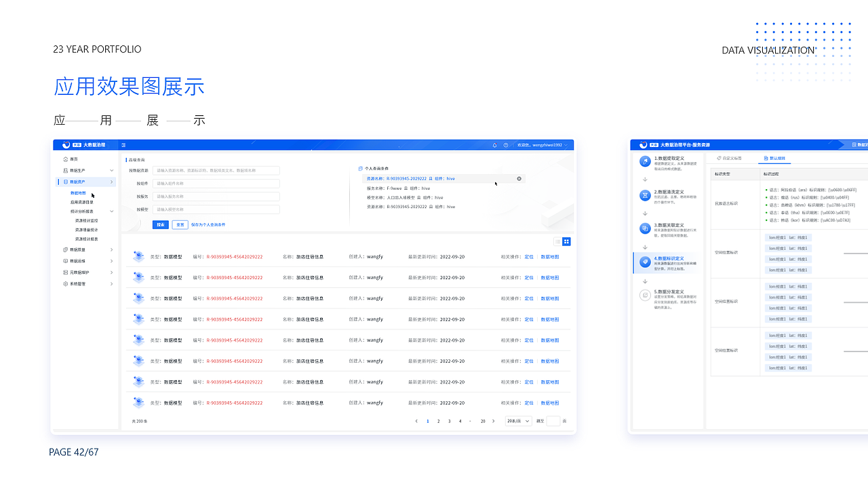Screen dimensions: 868x488
Task: Go to page 1 in pagination
Action: [428, 421]
